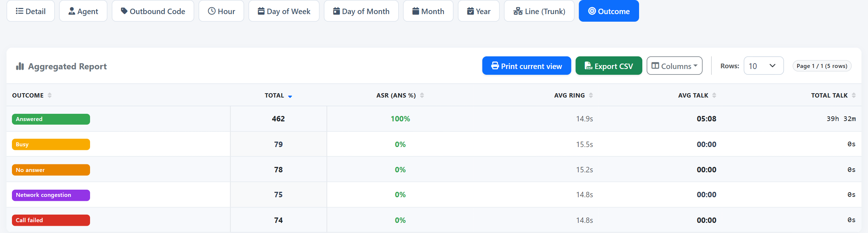868x233 pixels.
Task: Export the report as CSV
Action: click(609, 66)
